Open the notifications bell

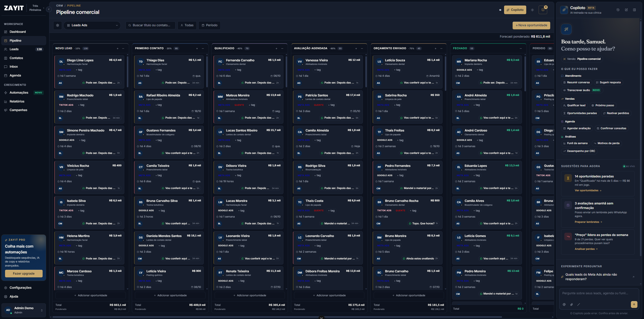click(x=543, y=10)
